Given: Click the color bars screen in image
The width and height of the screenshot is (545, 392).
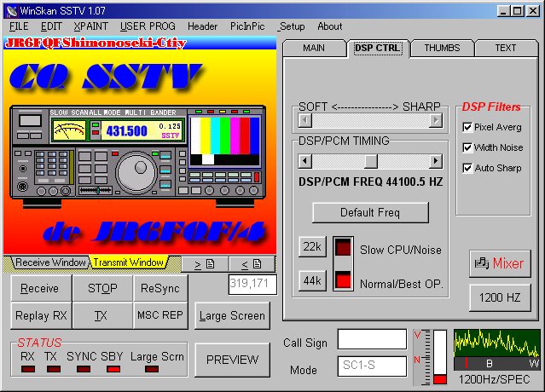Looking at the screenshot, I should [225, 141].
